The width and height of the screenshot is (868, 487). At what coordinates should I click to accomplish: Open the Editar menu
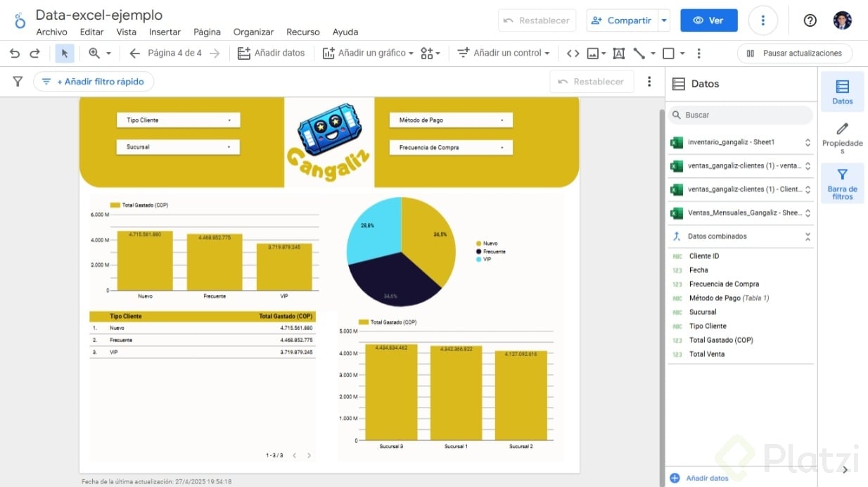(x=91, y=32)
